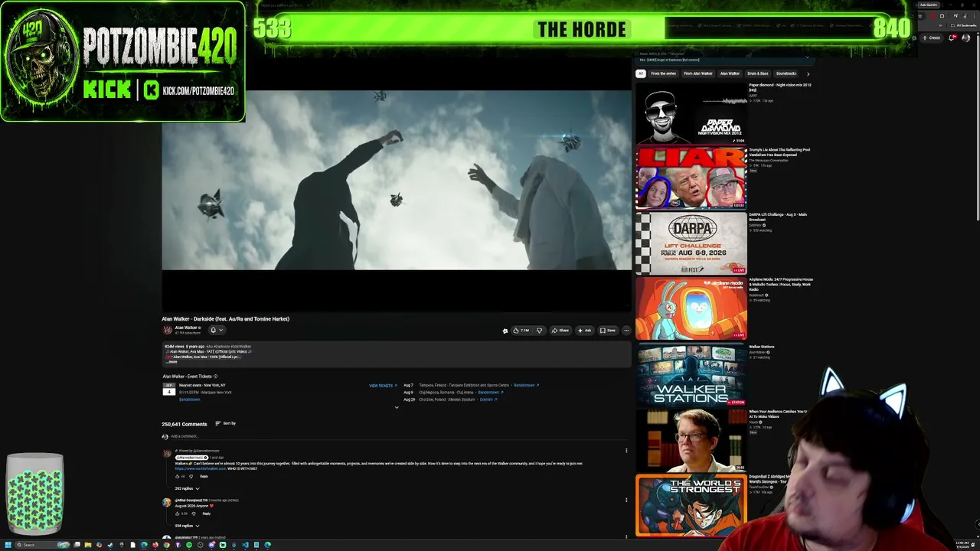The width and height of the screenshot is (980, 551).
Task: Show more filter chips with the right arrow
Action: [x=808, y=73]
